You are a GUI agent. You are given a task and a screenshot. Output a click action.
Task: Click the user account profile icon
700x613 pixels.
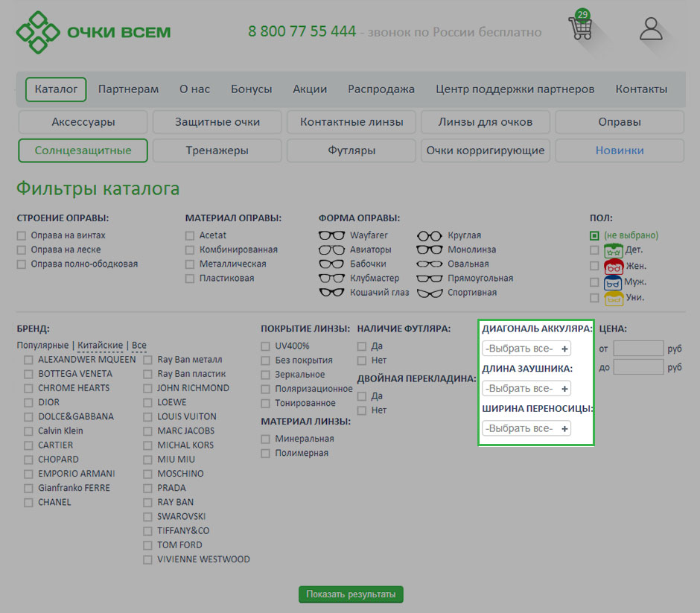[651, 29]
